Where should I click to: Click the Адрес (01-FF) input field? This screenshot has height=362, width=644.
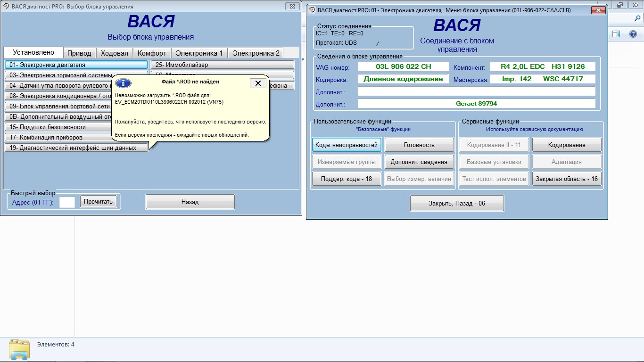tap(67, 202)
